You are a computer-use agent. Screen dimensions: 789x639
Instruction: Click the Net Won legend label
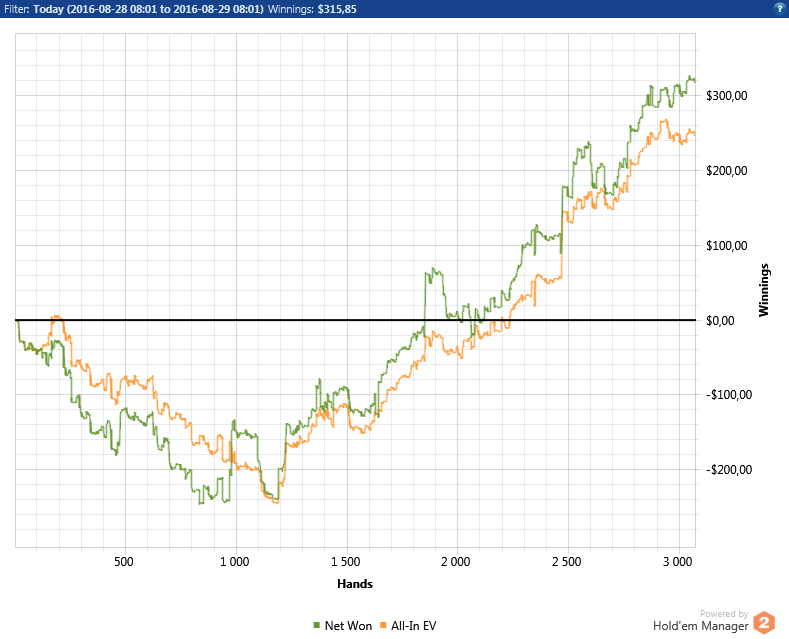click(348, 626)
